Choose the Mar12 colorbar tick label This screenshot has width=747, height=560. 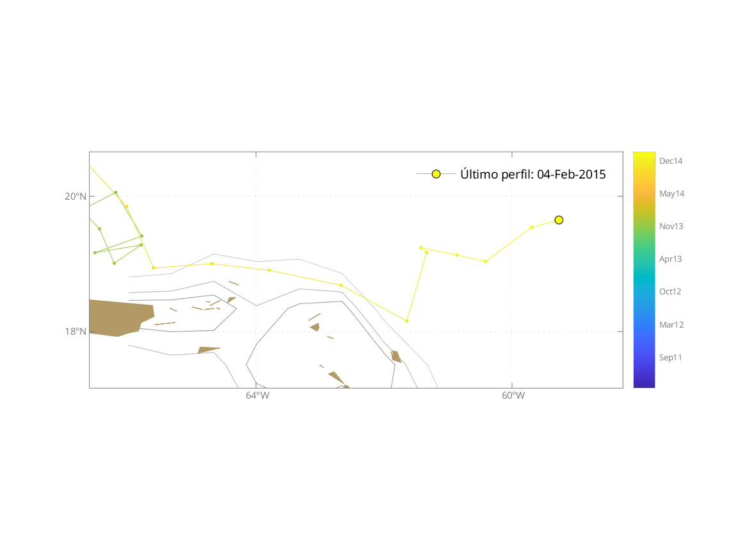click(x=671, y=325)
